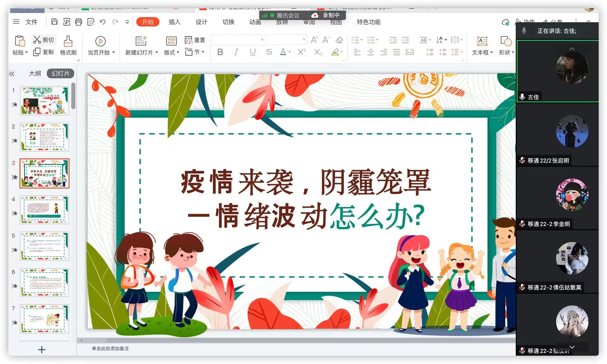Click the New Slide (新建幻灯片) icon
Screen dimensions: 607x364
[x=141, y=41]
